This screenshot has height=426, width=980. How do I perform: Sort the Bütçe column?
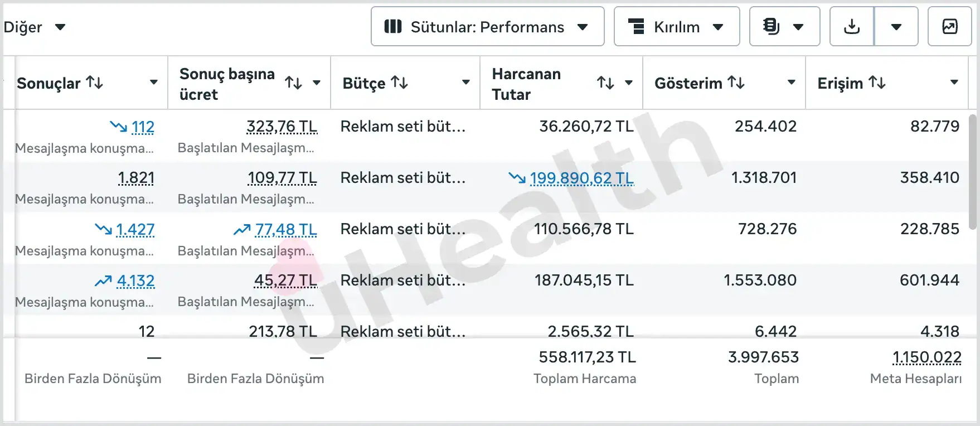(x=400, y=83)
